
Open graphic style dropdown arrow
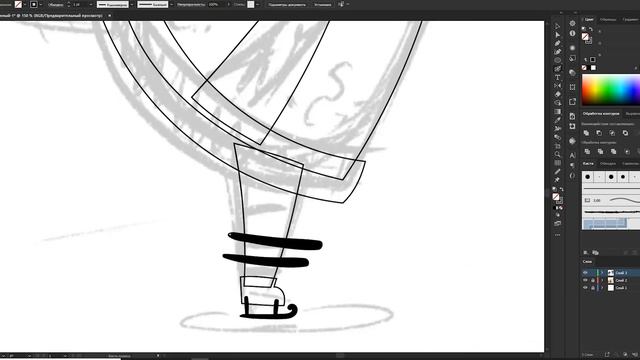coord(258,4)
